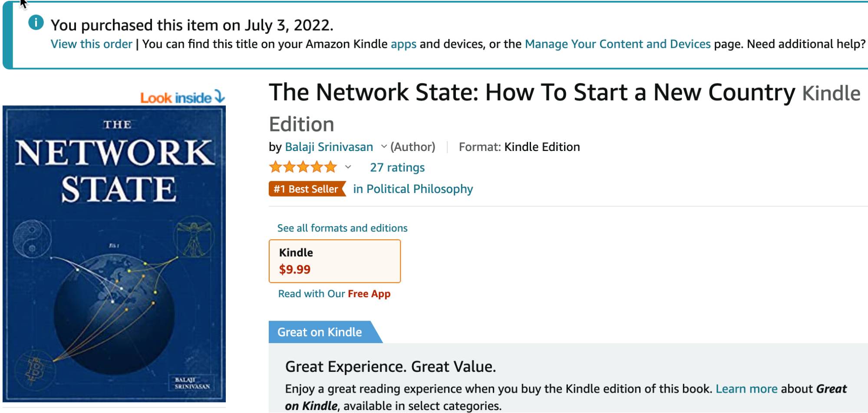
Task: Open the Kindle apps link
Action: [x=403, y=44]
